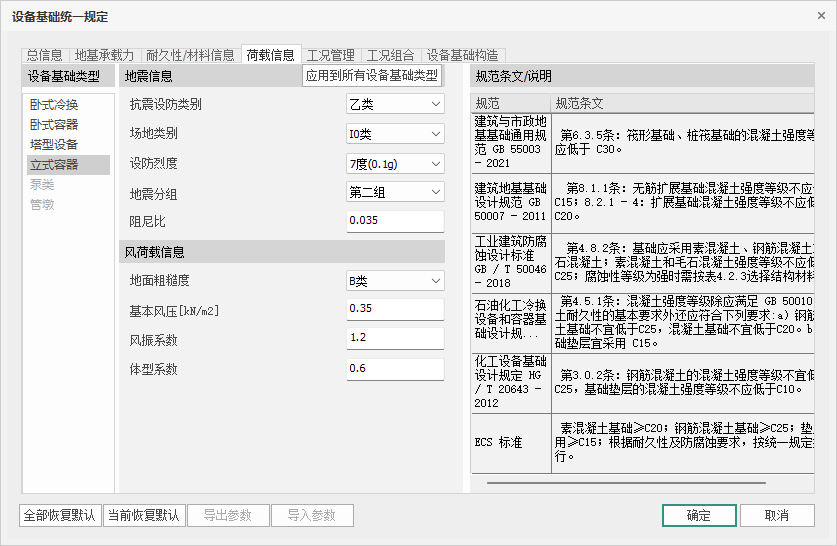This screenshot has width=837, height=546.
Task: Select the 工况组合 tab
Action: click(x=390, y=55)
